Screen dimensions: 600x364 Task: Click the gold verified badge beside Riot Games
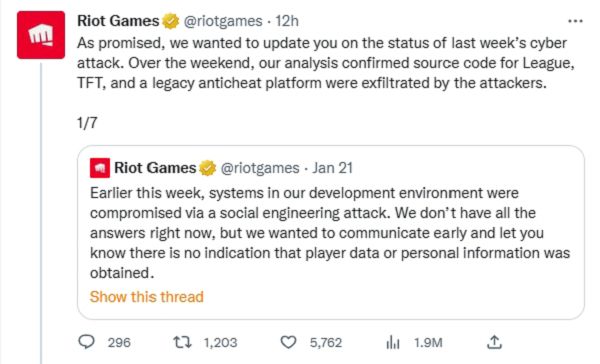(x=170, y=21)
